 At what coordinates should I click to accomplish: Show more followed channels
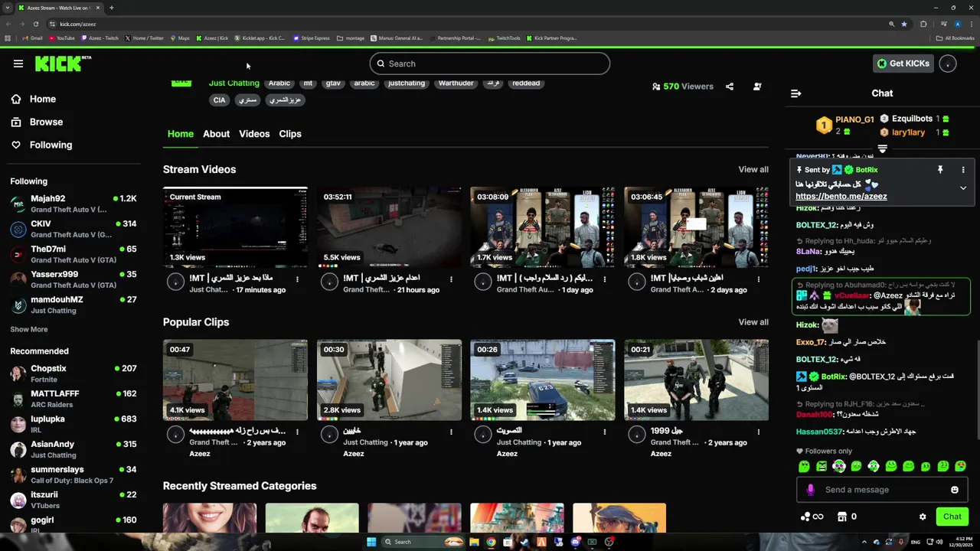(29, 329)
